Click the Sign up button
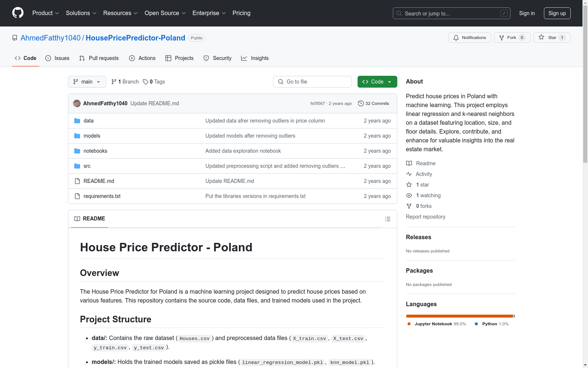 [557, 13]
